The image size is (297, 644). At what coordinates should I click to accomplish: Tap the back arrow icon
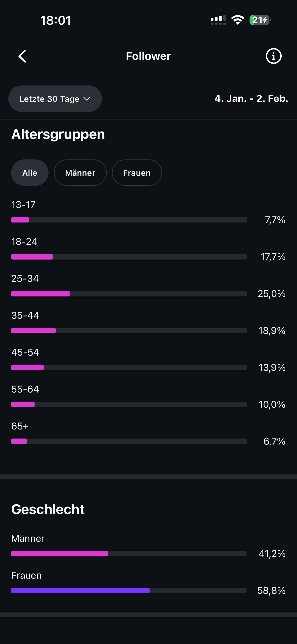coord(22,56)
